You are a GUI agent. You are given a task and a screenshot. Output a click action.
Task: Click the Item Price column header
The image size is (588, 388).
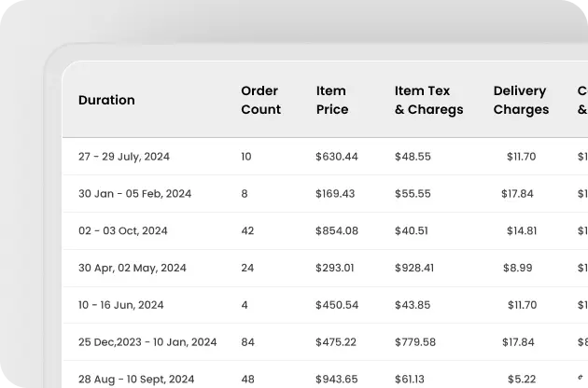[x=332, y=100]
